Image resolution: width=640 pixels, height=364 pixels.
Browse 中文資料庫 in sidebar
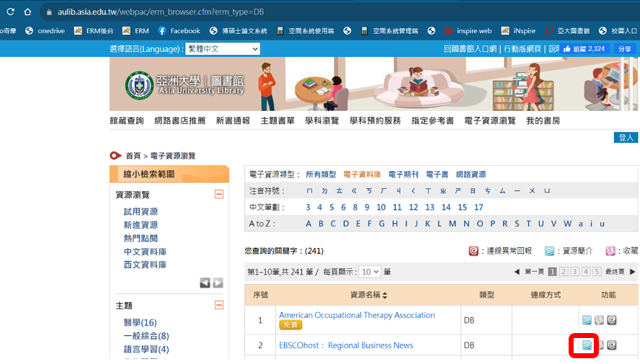coord(145,252)
